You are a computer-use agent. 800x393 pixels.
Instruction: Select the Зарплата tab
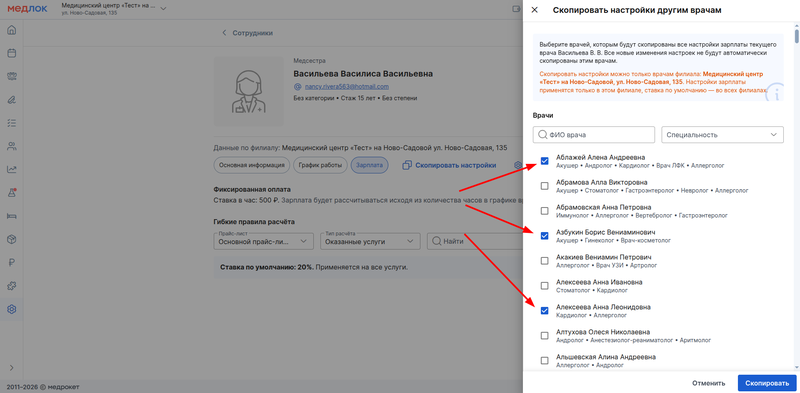pyautogui.click(x=370, y=165)
